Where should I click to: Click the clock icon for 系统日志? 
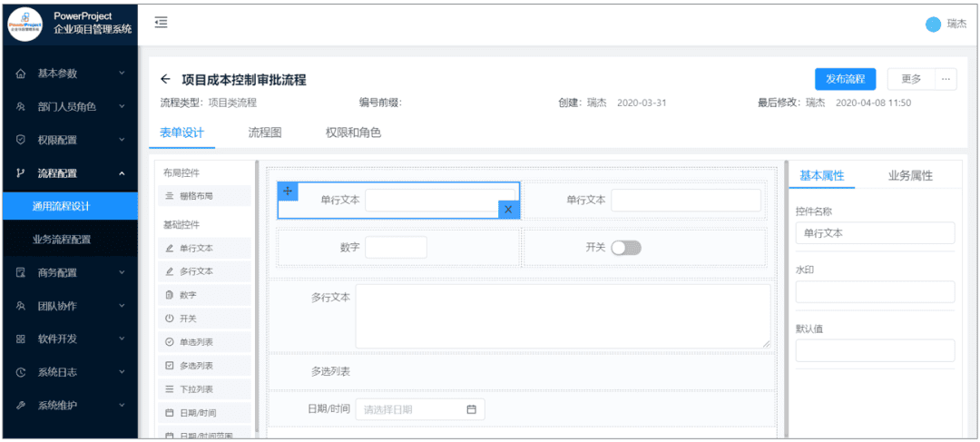21,373
